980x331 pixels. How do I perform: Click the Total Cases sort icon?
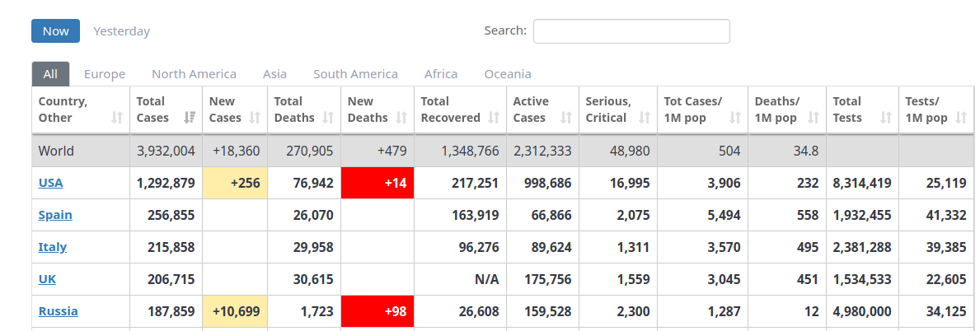click(x=190, y=118)
